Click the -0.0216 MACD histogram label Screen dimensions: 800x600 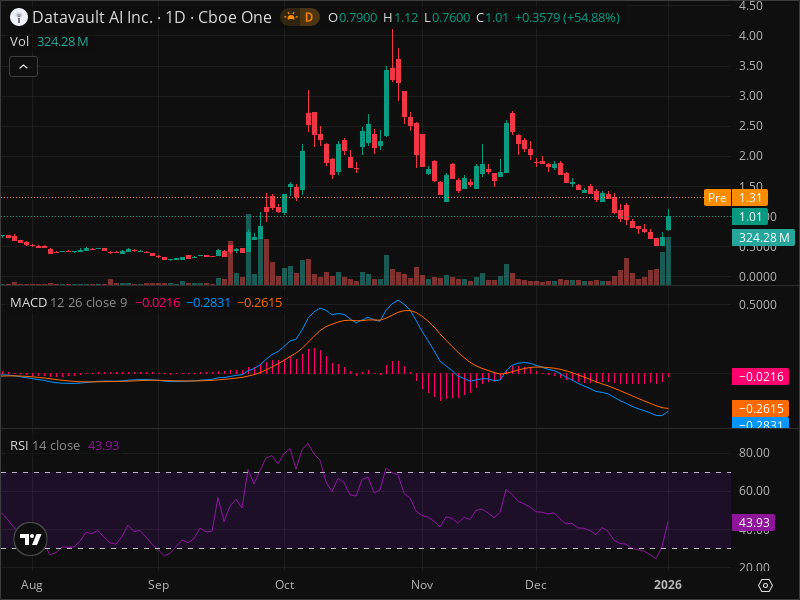tap(761, 377)
